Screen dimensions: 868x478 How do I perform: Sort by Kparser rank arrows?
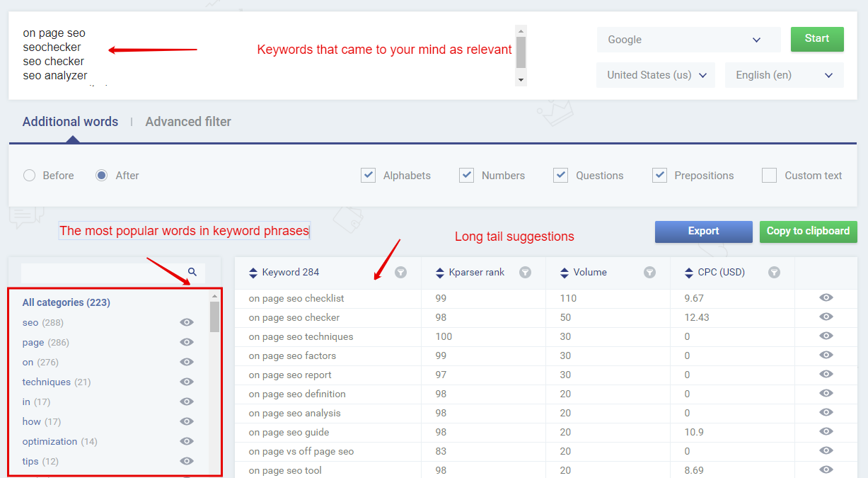click(x=440, y=273)
